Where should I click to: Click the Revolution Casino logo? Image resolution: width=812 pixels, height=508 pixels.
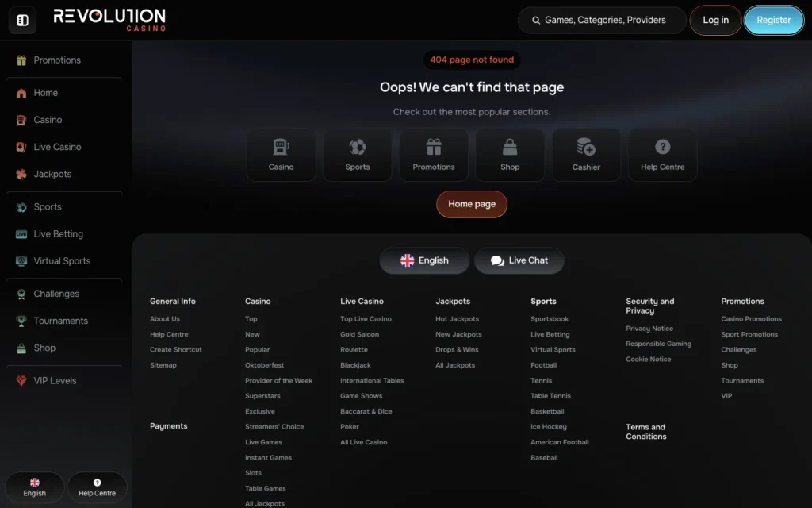pyautogui.click(x=109, y=20)
